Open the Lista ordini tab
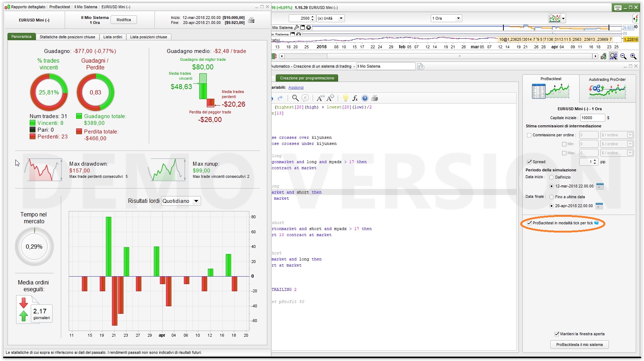644x361 pixels. (113, 37)
